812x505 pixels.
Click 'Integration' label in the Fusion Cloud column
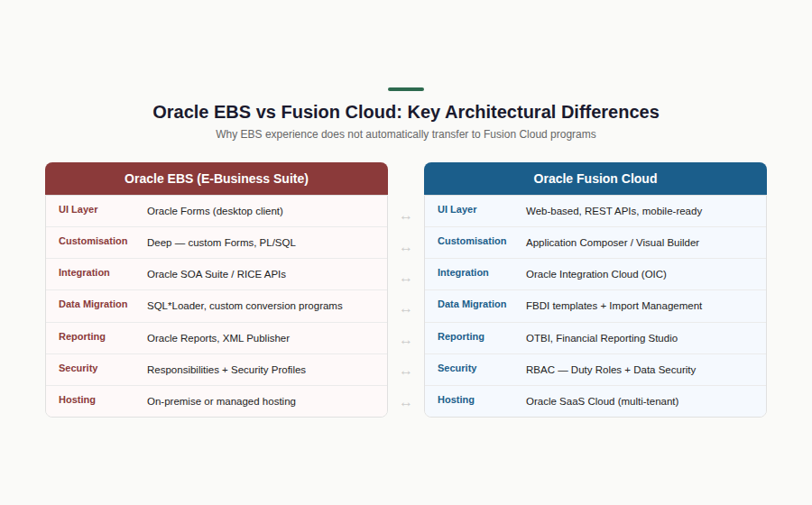(463, 272)
